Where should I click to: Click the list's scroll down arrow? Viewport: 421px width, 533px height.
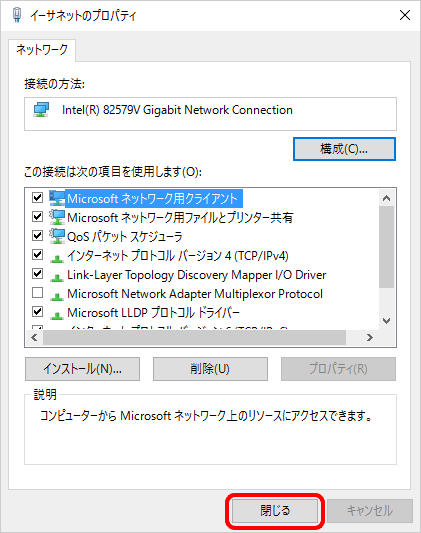386,321
